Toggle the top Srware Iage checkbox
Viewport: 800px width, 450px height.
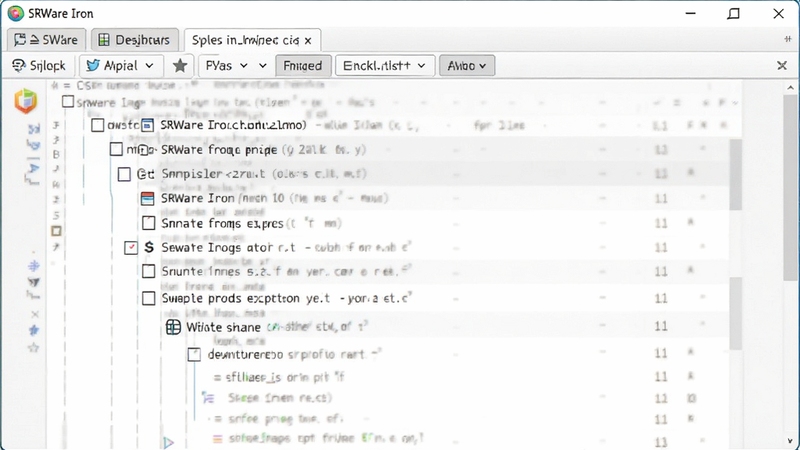coord(68,102)
